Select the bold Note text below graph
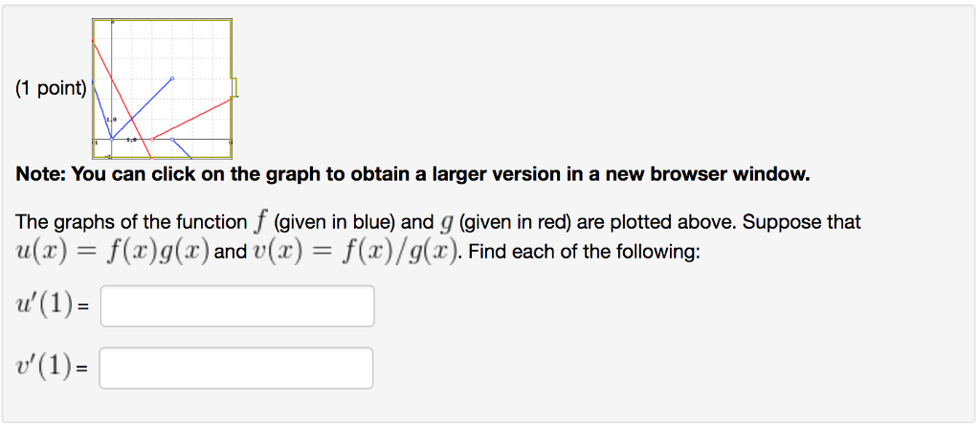The width and height of the screenshot is (980, 426). coord(412,173)
